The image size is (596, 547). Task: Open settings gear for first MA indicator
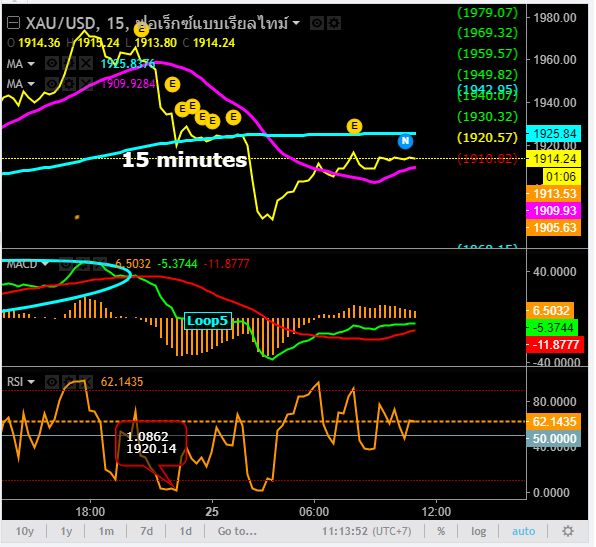click(x=69, y=63)
